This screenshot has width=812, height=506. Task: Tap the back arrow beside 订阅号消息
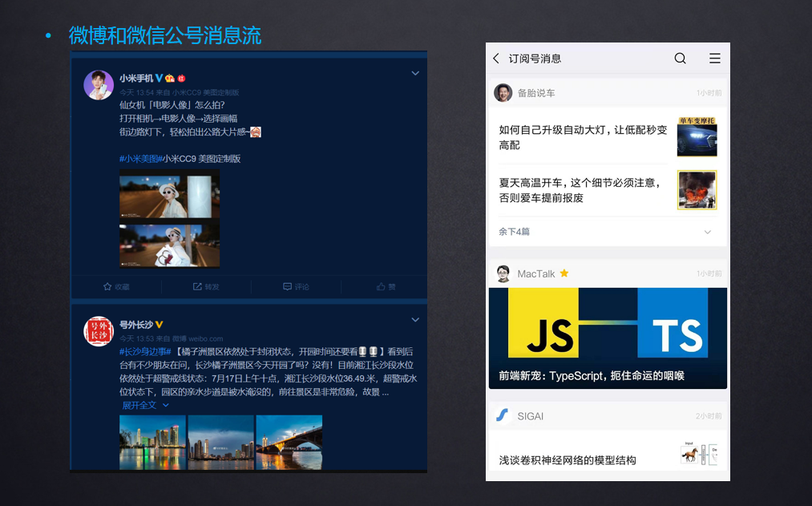click(x=496, y=59)
